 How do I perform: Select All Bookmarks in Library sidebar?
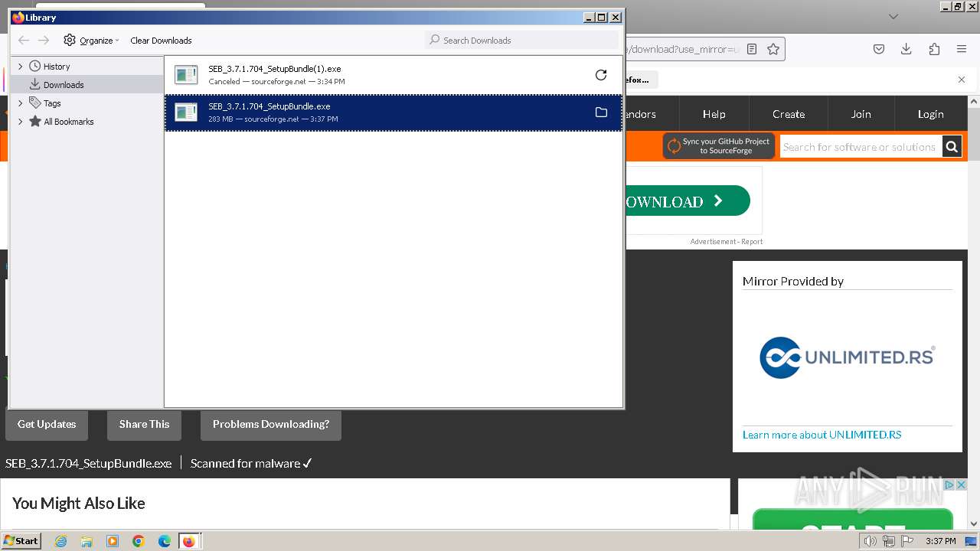(x=68, y=122)
